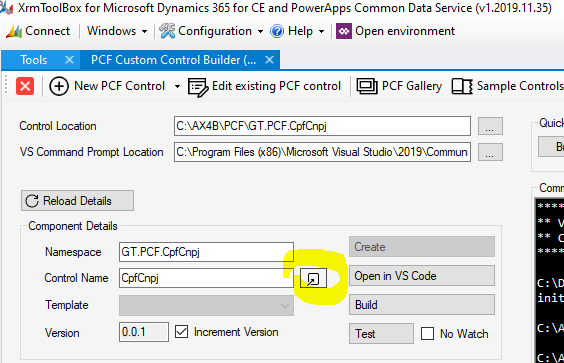Click the red close tool icon
The height and width of the screenshot is (363, 564).
point(25,86)
